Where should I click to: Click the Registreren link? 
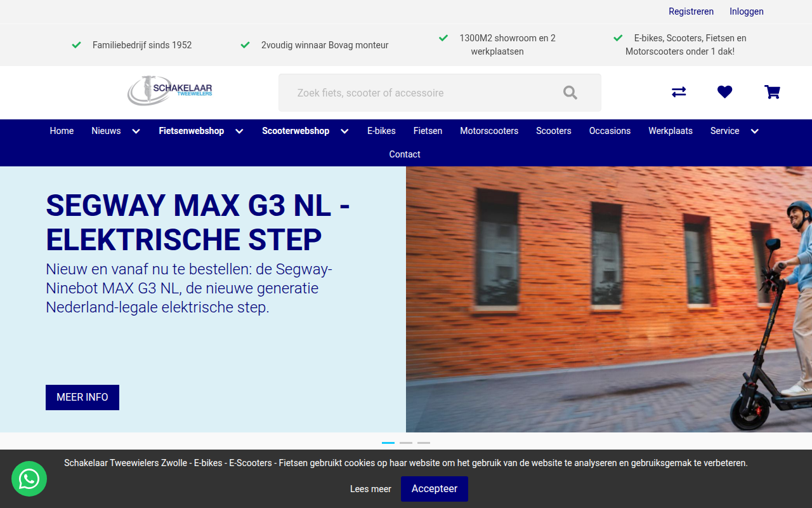coord(691,11)
